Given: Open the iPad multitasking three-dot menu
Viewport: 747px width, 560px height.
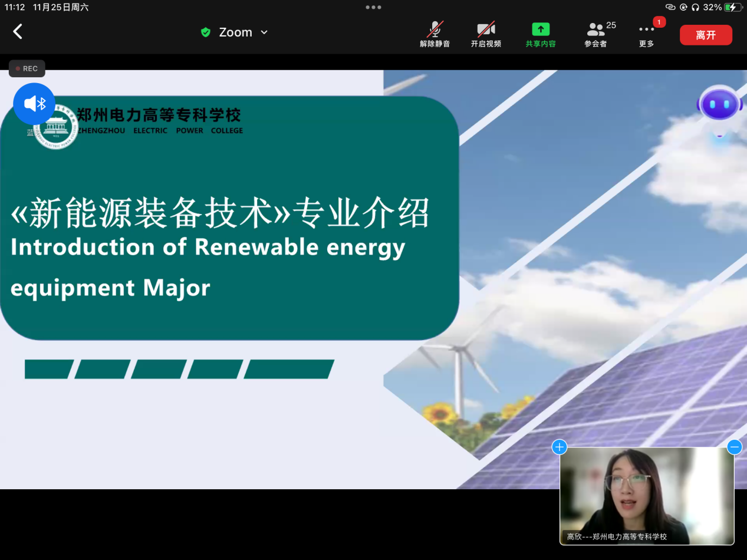Looking at the screenshot, I should pos(373,7).
